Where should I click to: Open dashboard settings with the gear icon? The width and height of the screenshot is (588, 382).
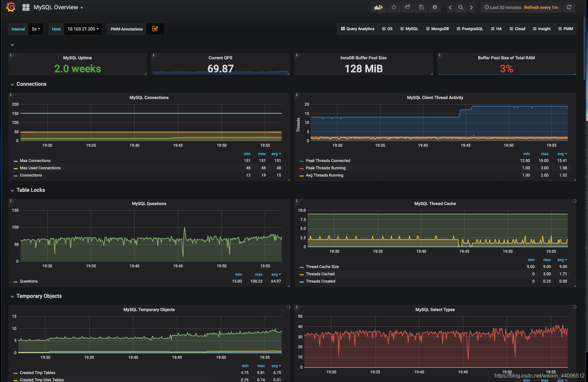pos(435,7)
